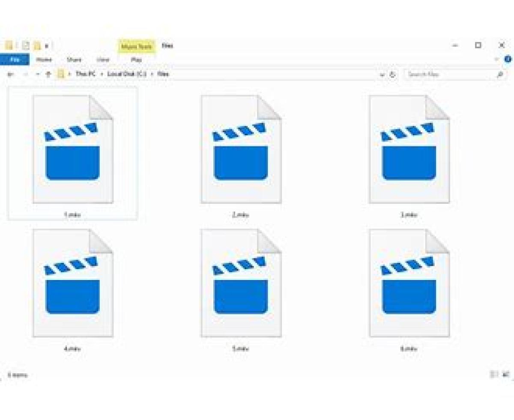Go to Local Disk (C:) in breadcrumb
Screen dimensions: 514x420
coord(127,74)
